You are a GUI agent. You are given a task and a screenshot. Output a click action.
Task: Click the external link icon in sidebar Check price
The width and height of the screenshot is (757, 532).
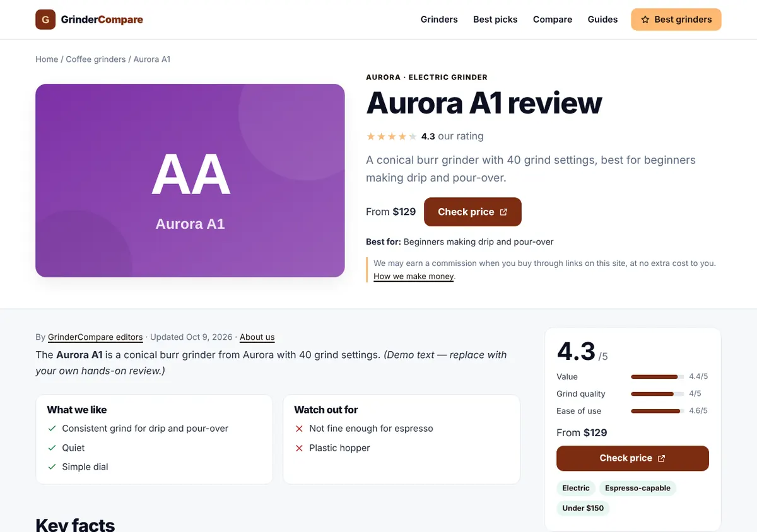pos(661,458)
